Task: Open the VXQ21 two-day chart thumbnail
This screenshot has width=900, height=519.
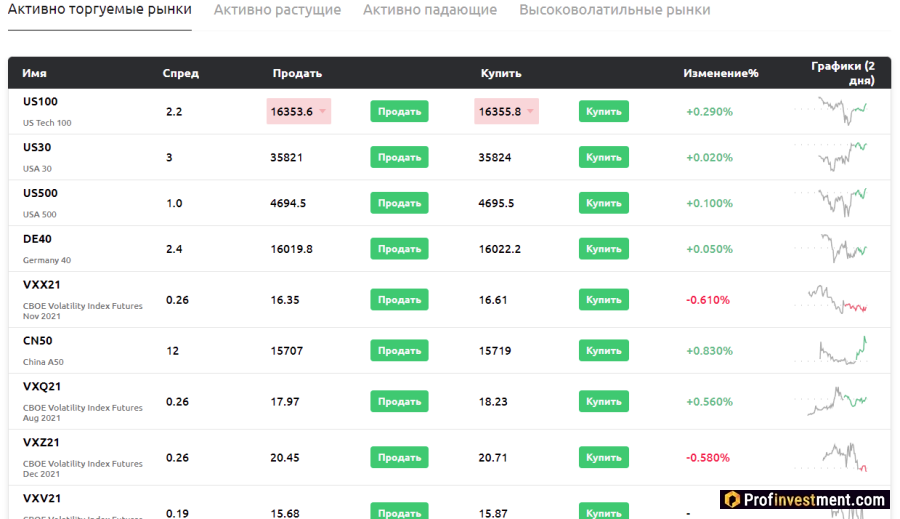Action: coord(831,401)
